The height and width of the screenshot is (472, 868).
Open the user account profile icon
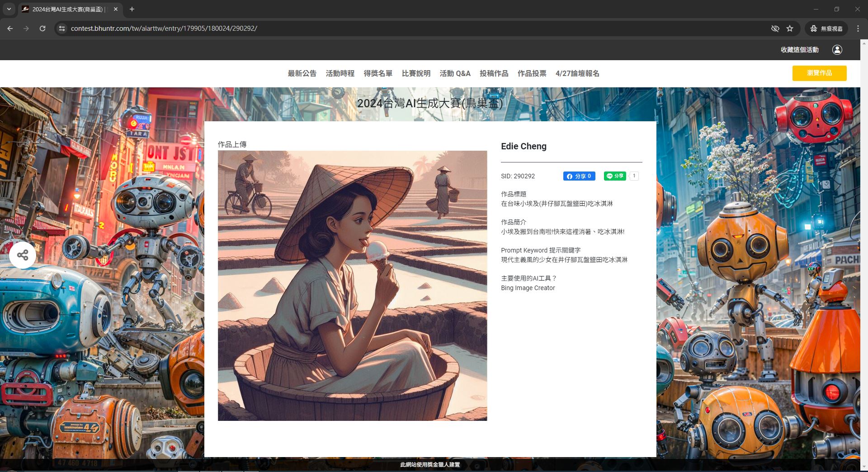click(x=837, y=50)
